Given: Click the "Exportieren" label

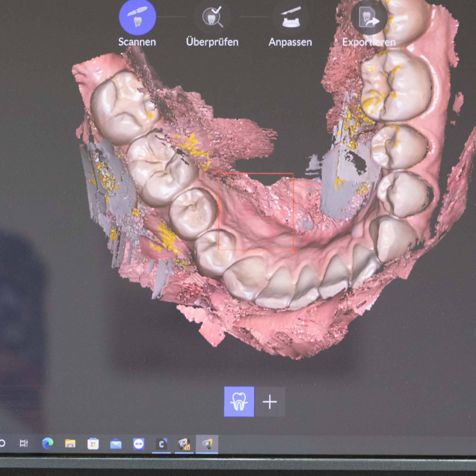Looking at the screenshot, I should (x=369, y=42).
